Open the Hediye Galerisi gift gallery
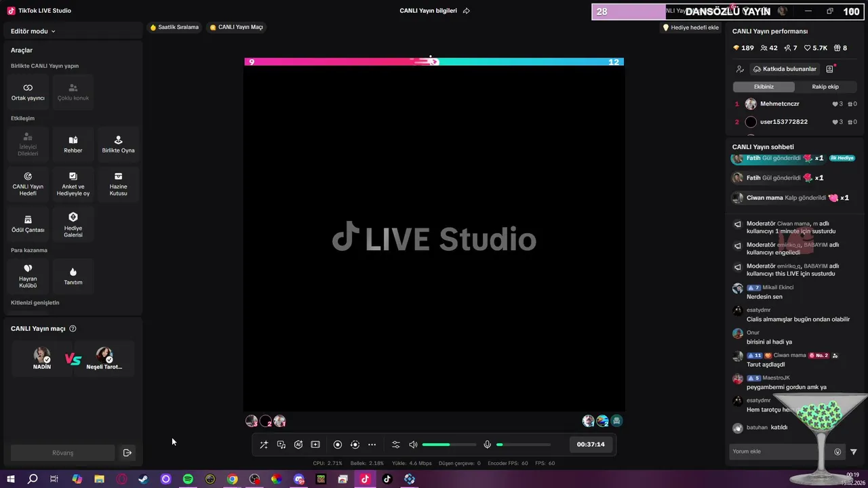Image resolution: width=868 pixels, height=488 pixels. pos(73,224)
